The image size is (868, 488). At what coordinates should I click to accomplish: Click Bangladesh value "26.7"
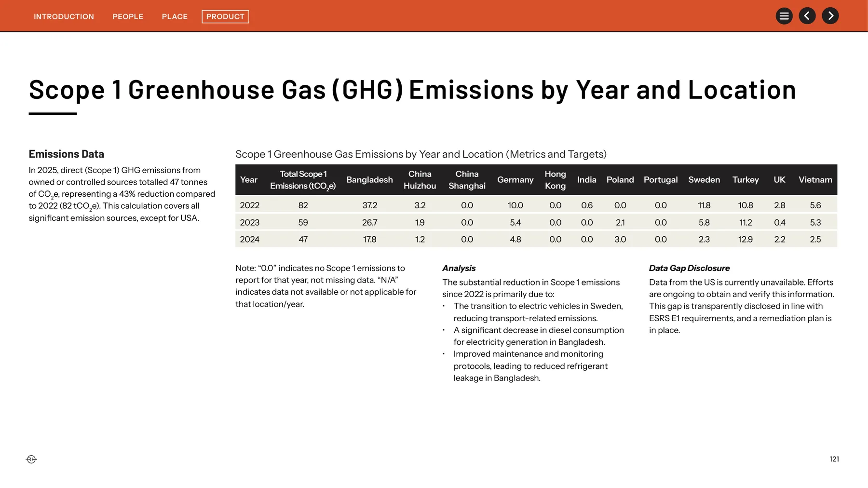370,223
